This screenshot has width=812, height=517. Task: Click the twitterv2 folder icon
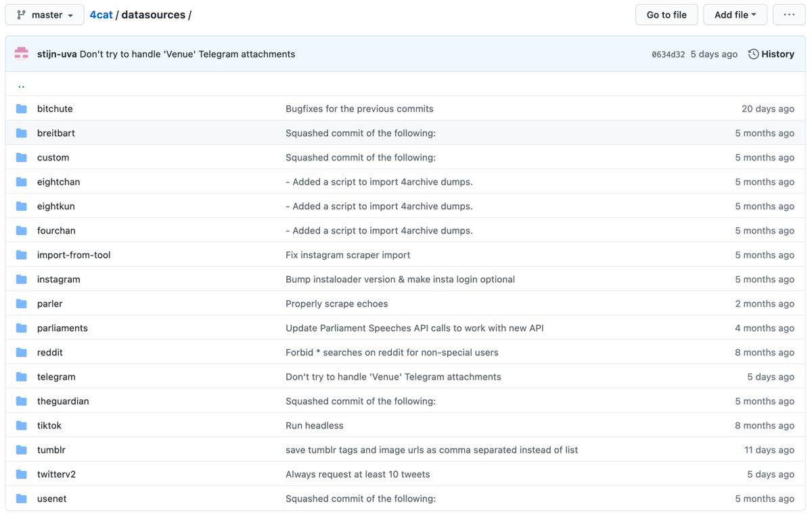(22, 474)
